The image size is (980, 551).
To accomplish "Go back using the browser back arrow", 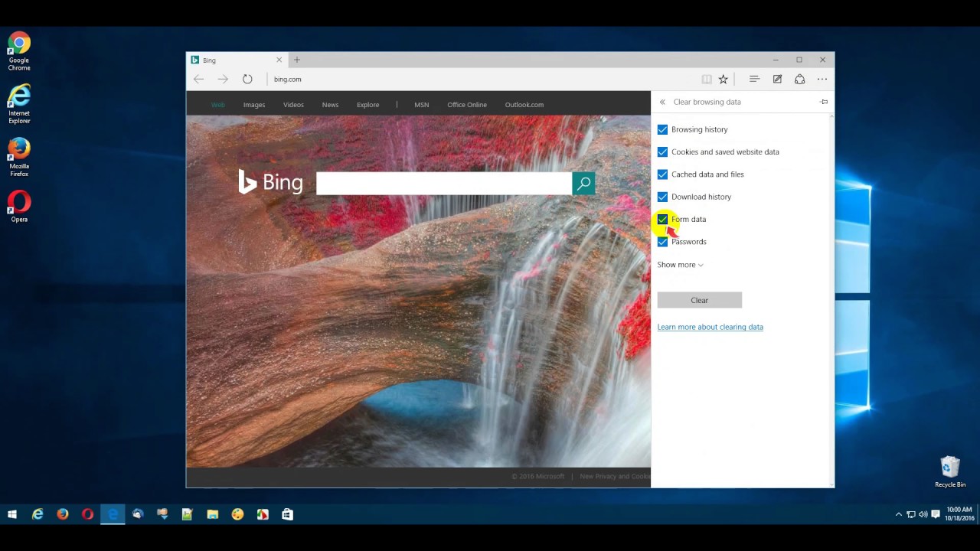I will pyautogui.click(x=198, y=79).
